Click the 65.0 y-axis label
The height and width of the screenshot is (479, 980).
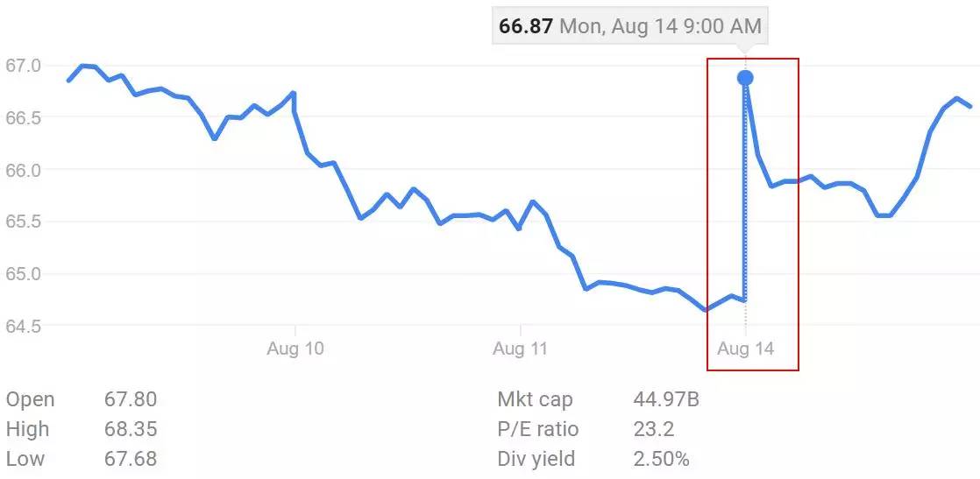tap(24, 273)
